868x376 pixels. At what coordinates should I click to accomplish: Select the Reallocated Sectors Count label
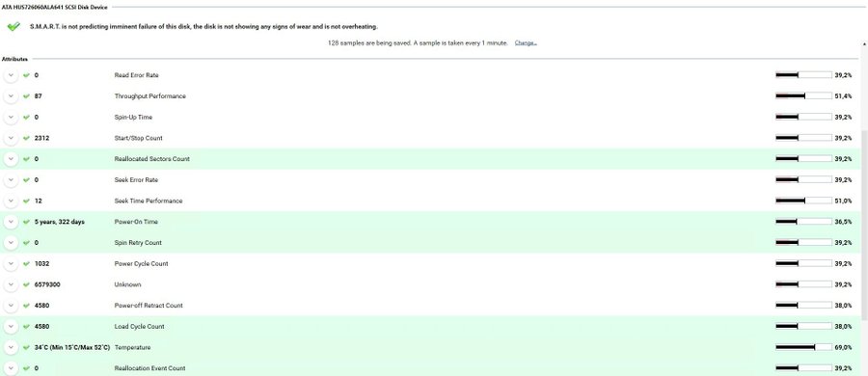(151, 159)
